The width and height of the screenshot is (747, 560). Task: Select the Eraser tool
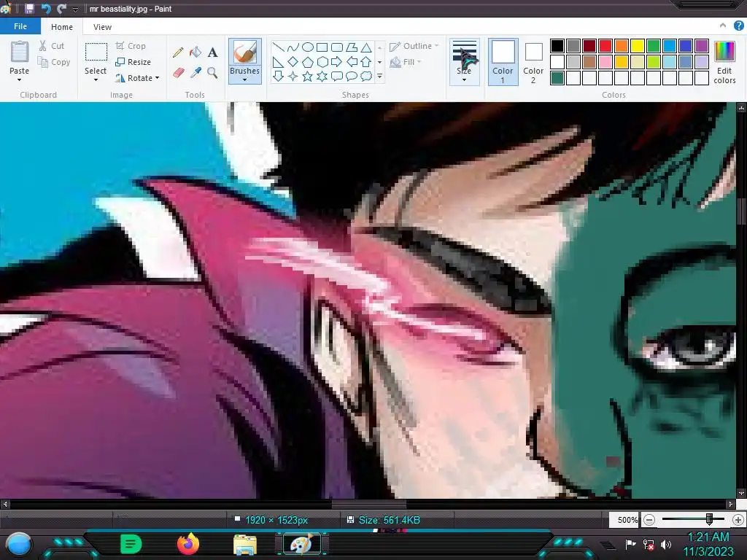pos(178,72)
